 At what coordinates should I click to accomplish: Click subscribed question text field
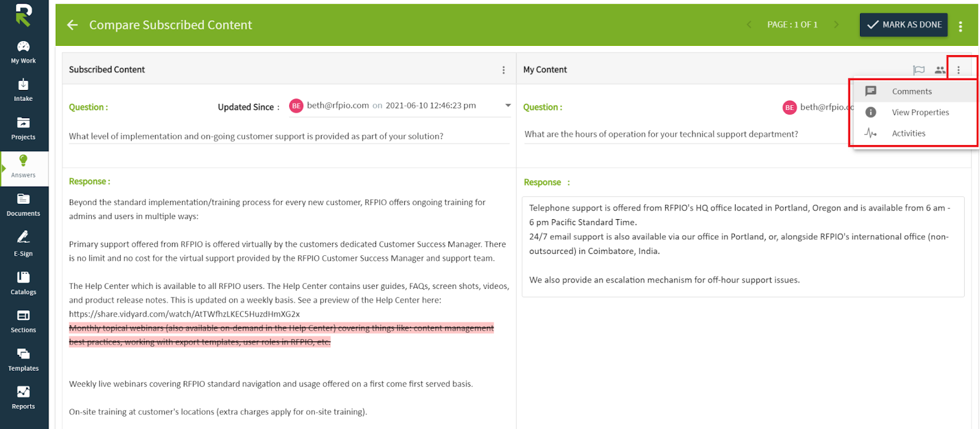point(289,136)
